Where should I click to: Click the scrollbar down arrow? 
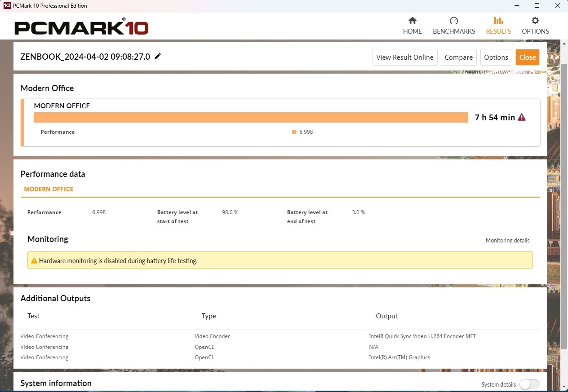[564, 387]
